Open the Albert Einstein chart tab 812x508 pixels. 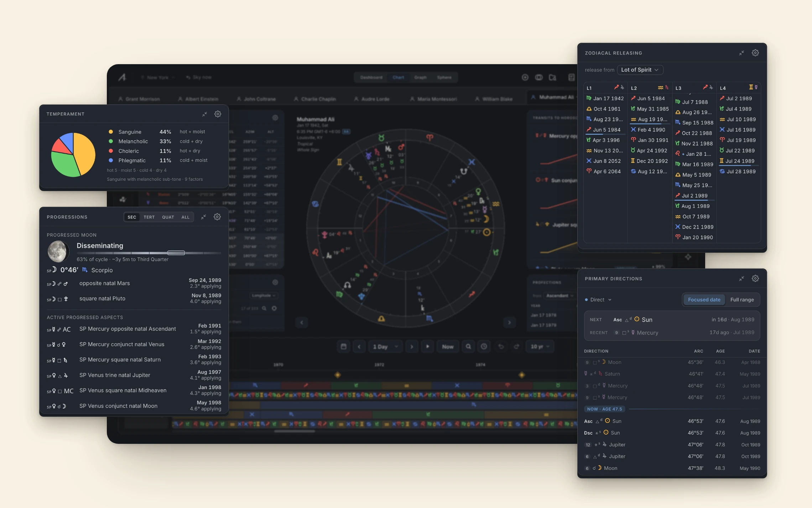pos(198,99)
